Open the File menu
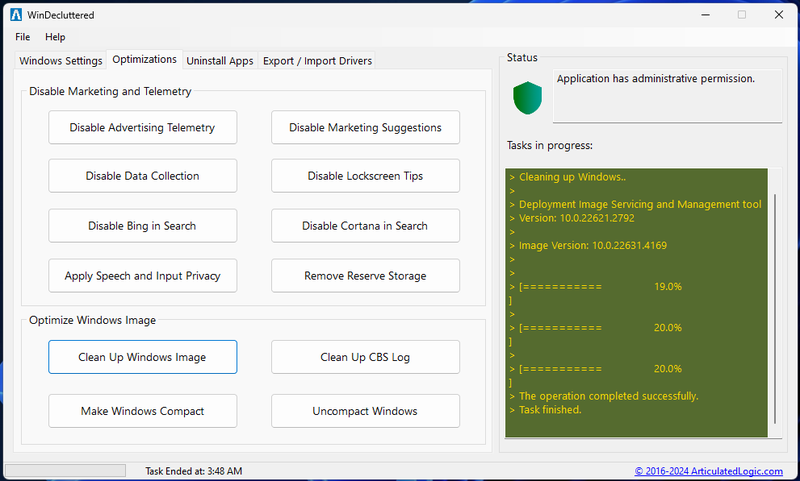 (22, 37)
